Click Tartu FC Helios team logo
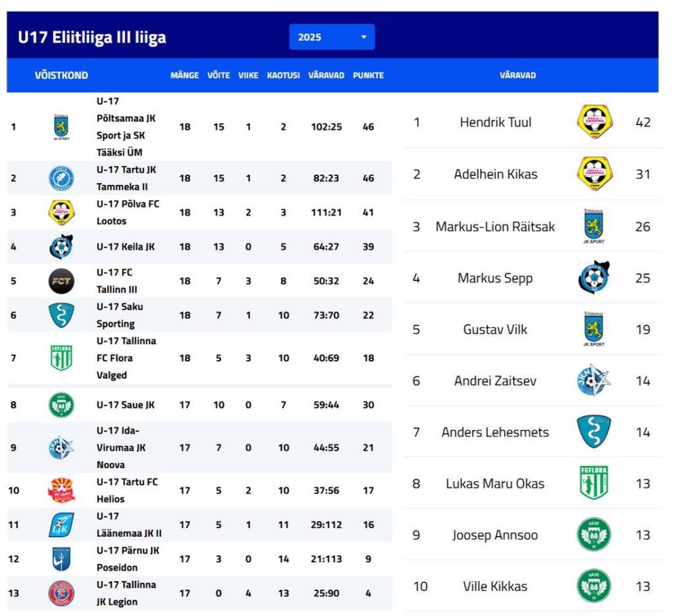The image size is (674, 616). [x=61, y=490]
